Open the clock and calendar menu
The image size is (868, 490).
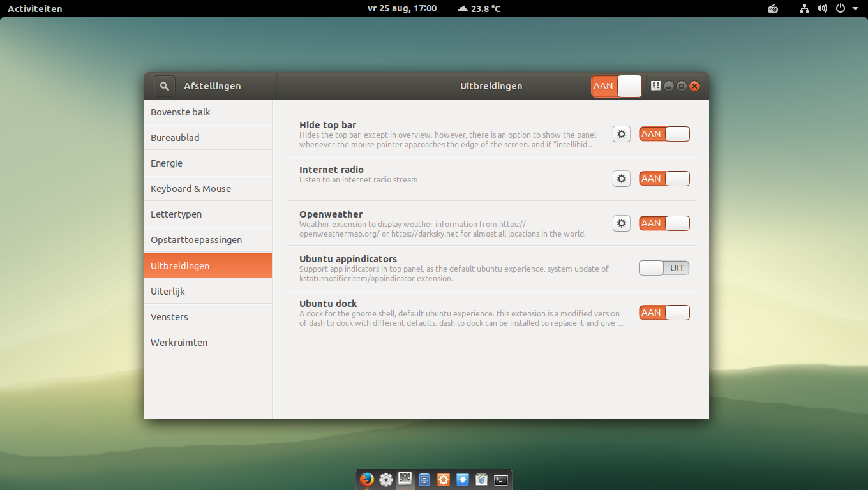402,8
